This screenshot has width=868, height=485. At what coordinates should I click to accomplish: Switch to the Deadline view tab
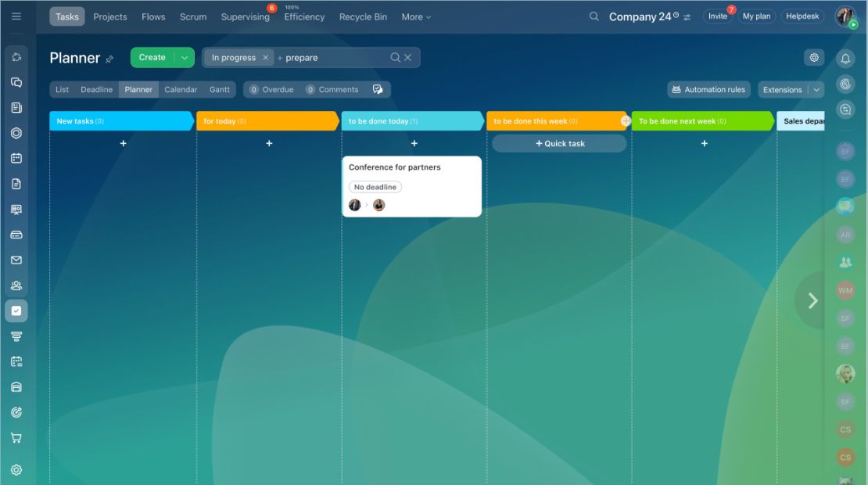[x=96, y=90]
